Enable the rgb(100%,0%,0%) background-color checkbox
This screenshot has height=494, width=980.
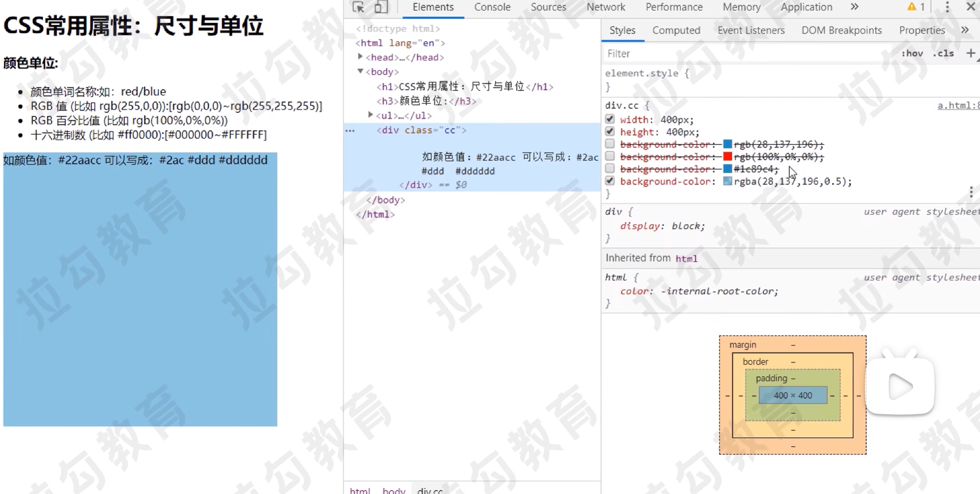pyautogui.click(x=610, y=156)
